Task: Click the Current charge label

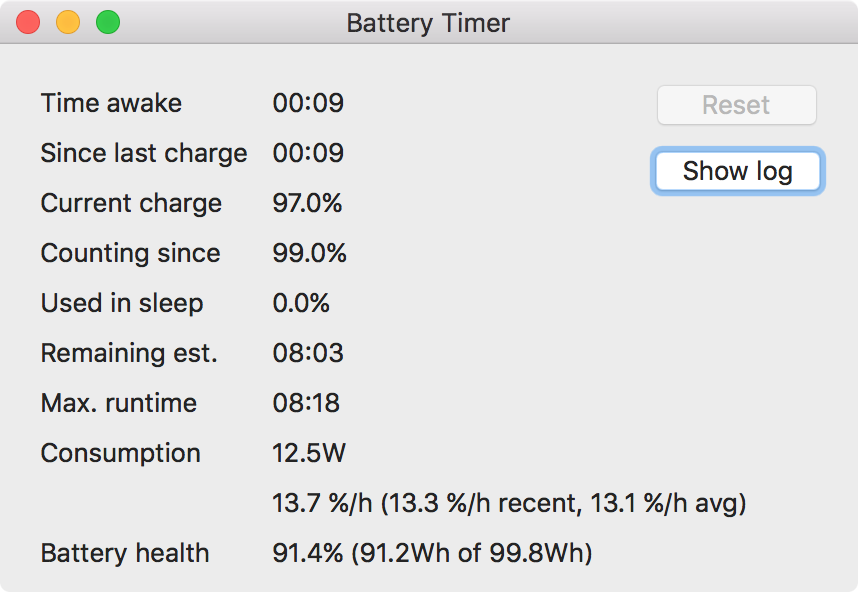Action: [131, 203]
